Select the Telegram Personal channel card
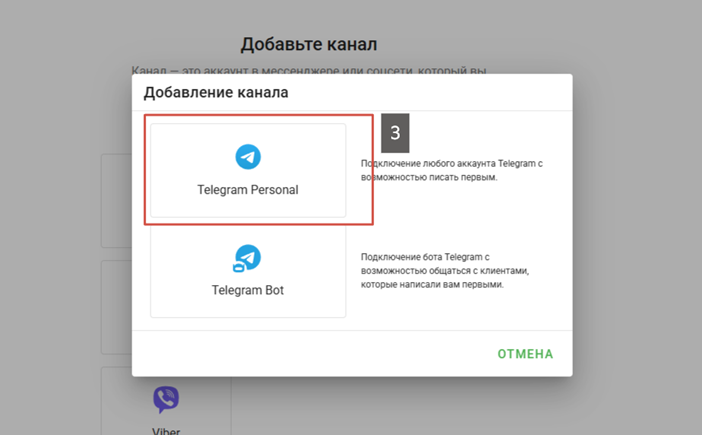 248,171
